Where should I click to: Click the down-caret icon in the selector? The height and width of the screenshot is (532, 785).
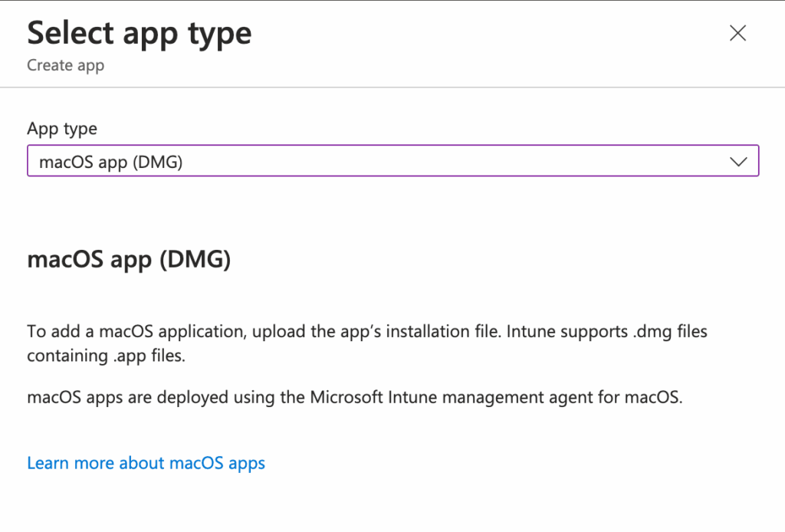pos(738,161)
